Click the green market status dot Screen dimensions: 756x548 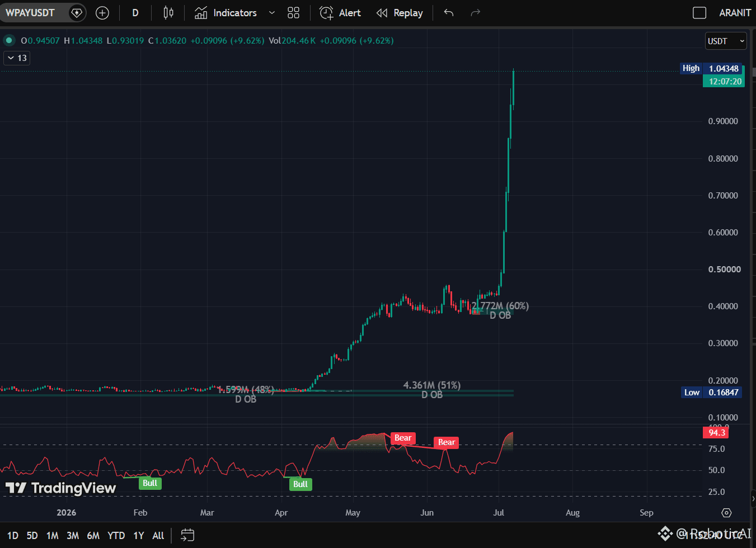click(x=9, y=40)
